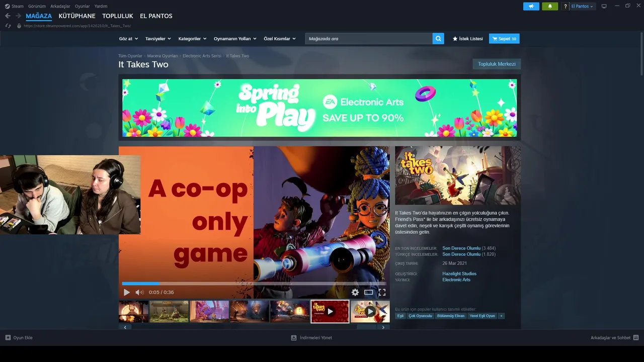Open the EL PANTOS profile tab
Viewport: 644px width, 362px height.
(x=156, y=16)
